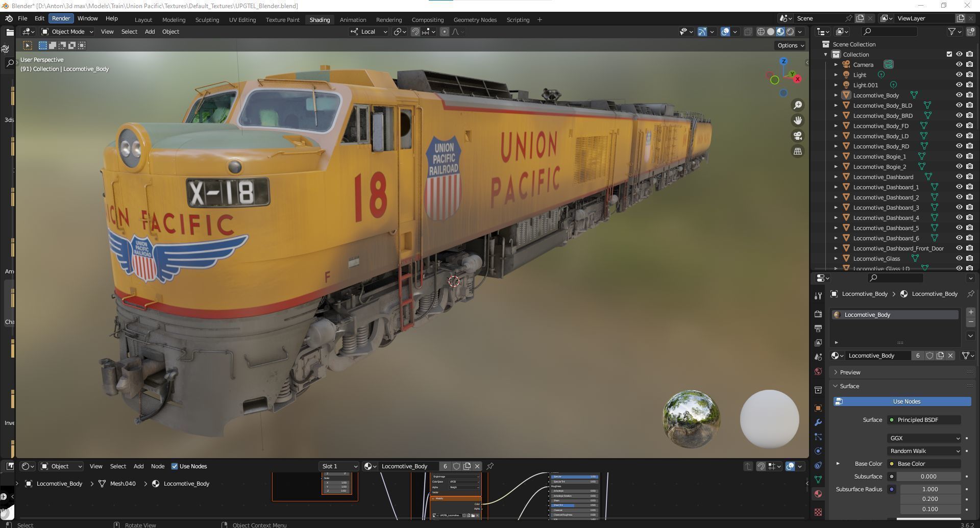Remove material slot with minus button
This screenshot has height=528, width=980.
(x=971, y=322)
